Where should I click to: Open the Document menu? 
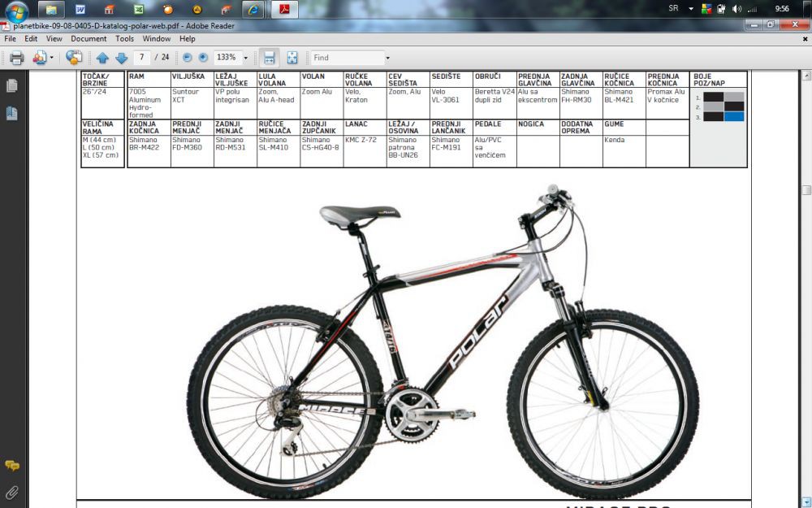point(89,39)
